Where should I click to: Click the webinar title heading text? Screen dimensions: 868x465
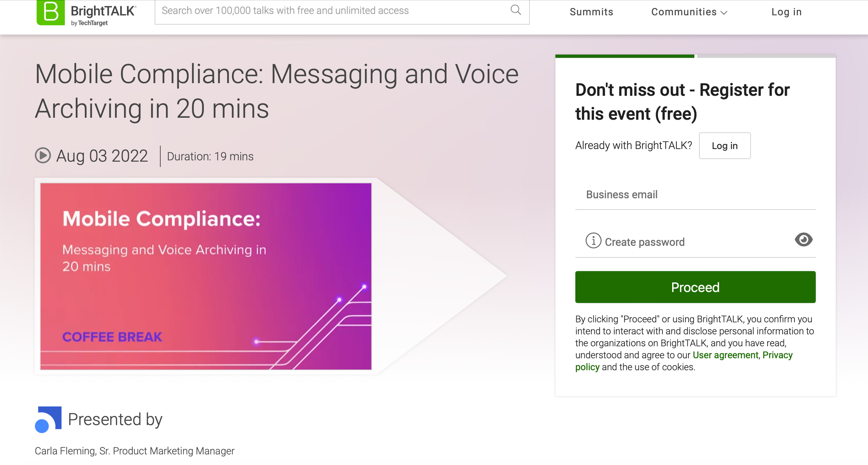277,91
